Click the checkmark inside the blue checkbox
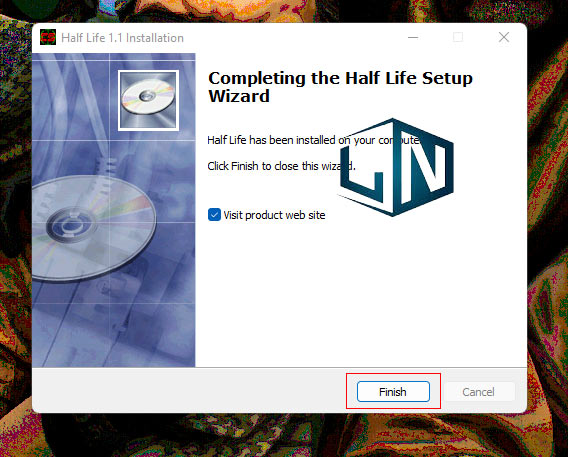568x457 pixels. click(214, 215)
